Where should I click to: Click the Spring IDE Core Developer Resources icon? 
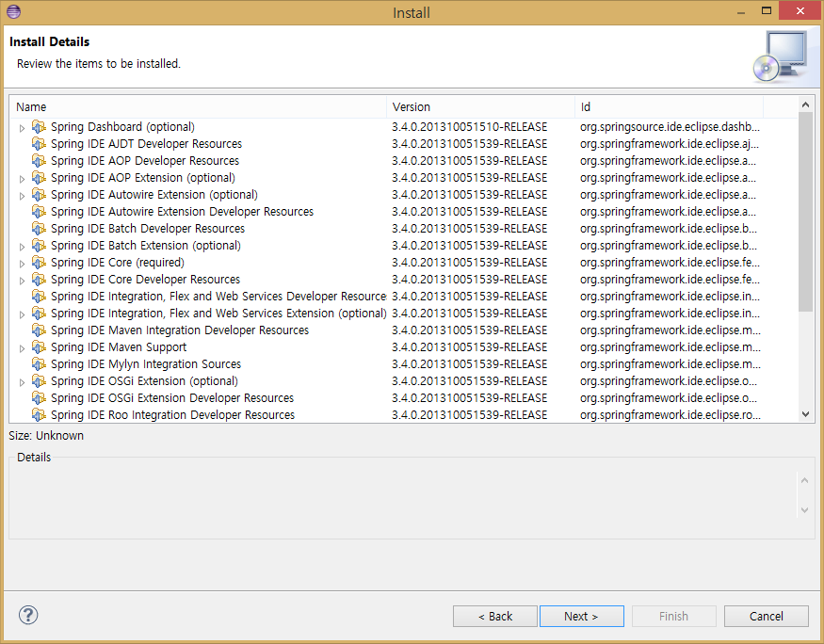(39, 279)
